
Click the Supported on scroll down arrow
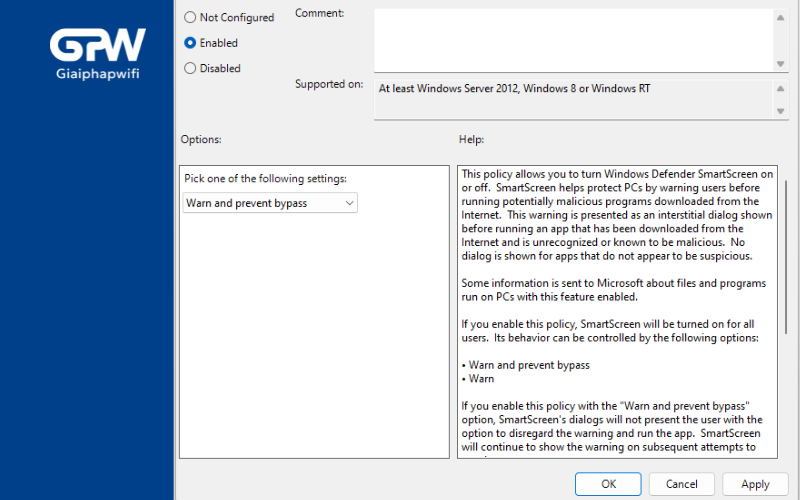coord(780,111)
